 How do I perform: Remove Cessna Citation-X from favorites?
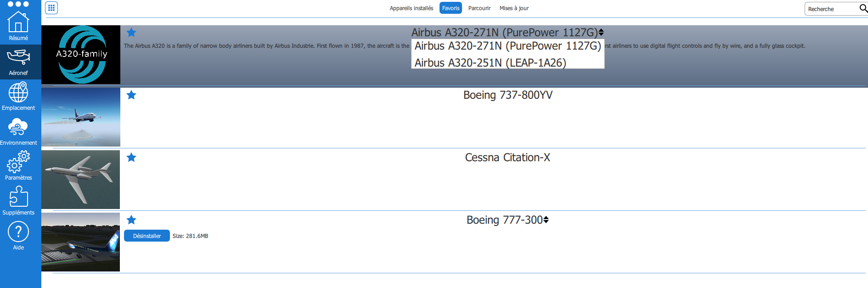click(x=131, y=158)
